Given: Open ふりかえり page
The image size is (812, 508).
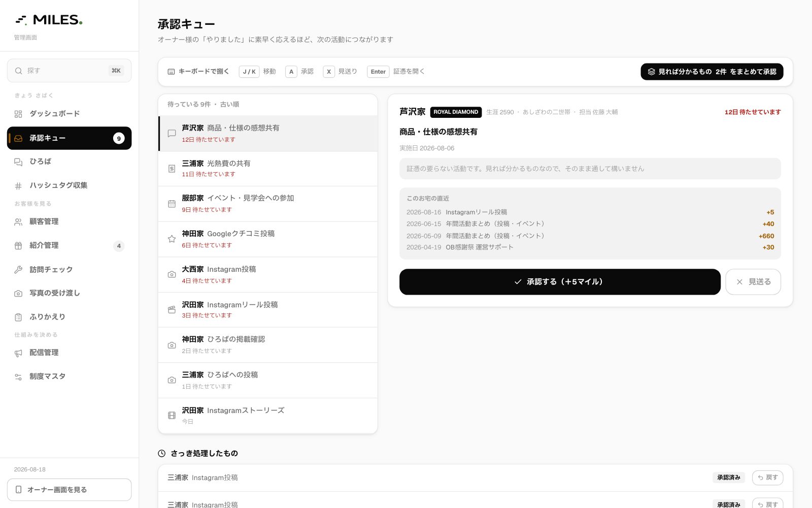Looking at the screenshot, I should coord(70,317).
